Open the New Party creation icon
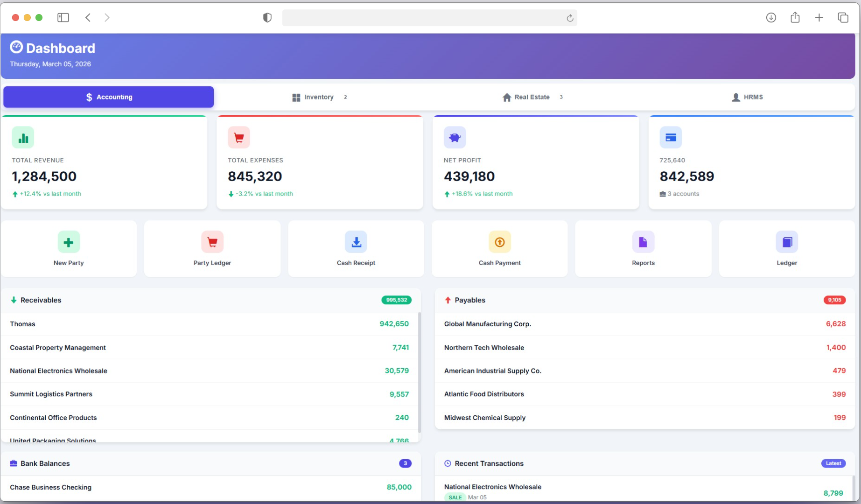The image size is (861, 504). click(x=69, y=242)
